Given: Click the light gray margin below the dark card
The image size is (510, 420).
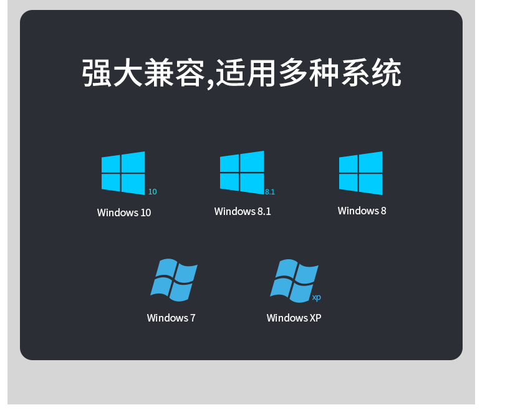Looking at the screenshot, I should click(241, 383).
